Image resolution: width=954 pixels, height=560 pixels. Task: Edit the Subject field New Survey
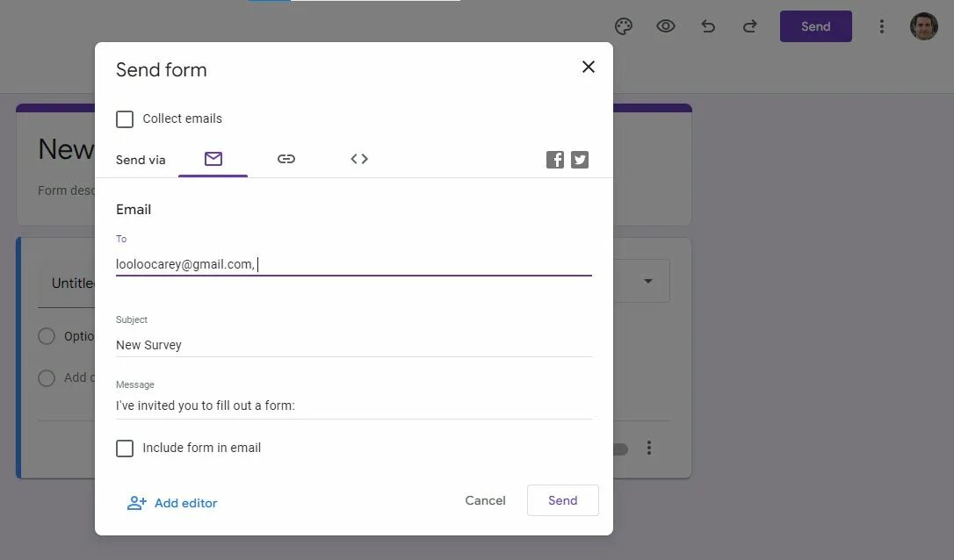[353, 345]
